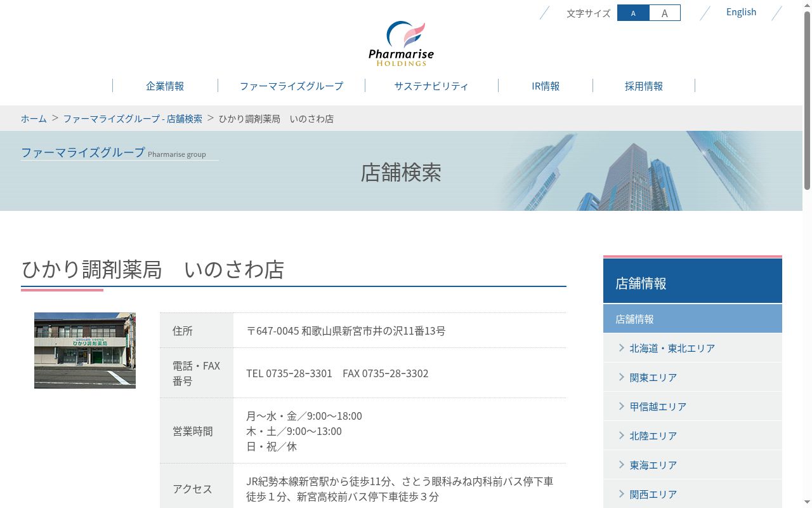This screenshot has width=812, height=508.
Task: Click the 店舗検索 banner title
Action: tap(401, 172)
